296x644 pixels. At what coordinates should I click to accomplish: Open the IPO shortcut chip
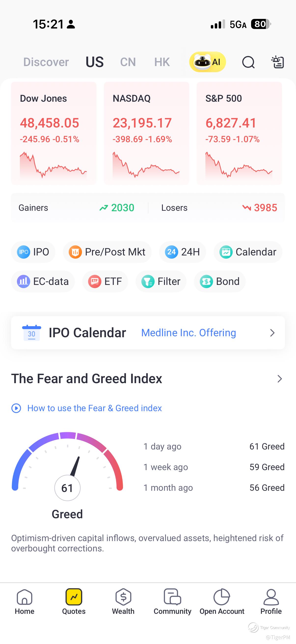point(33,252)
